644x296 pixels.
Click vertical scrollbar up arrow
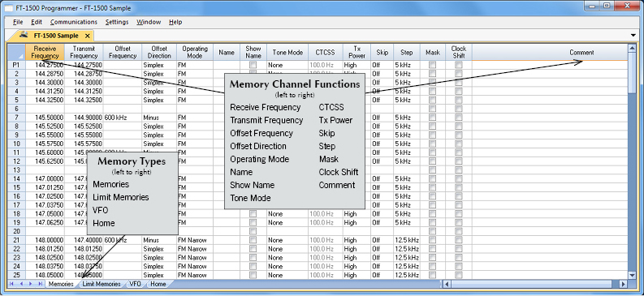pyautogui.click(x=632, y=49)
